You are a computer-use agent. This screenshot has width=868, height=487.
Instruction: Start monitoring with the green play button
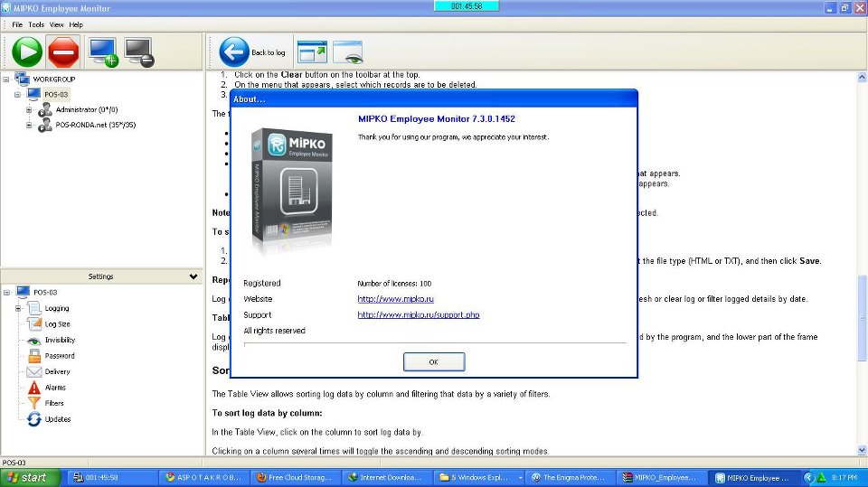(x=27, y=52)
